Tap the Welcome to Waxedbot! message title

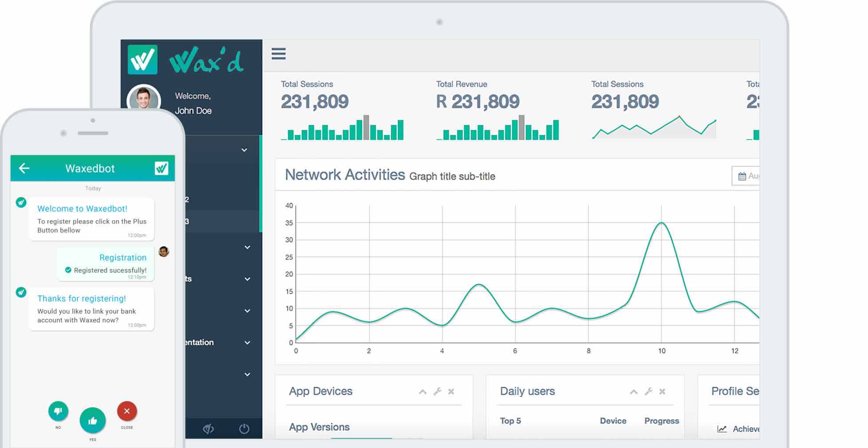point(82,208)
